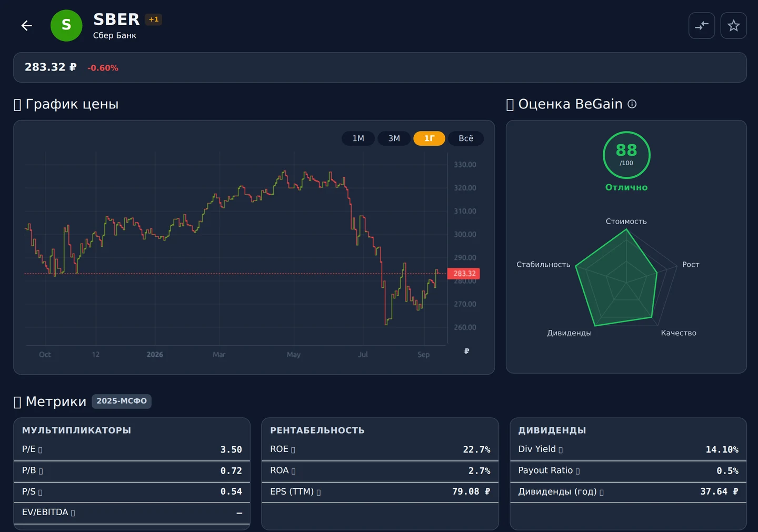This screenshot has width=758, height=532.
Task: Click the hint icon next to EV/EBITDA
Action: 73,513
